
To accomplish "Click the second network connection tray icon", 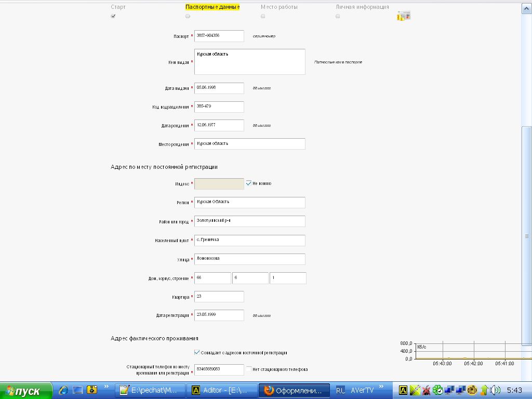I will coord(460,390).
